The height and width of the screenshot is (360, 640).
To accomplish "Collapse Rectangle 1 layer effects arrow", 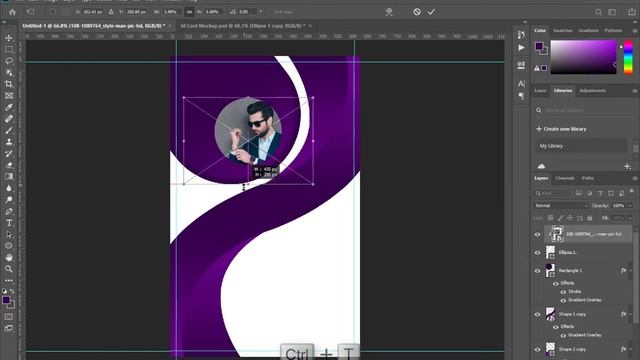I will [631, 271].
